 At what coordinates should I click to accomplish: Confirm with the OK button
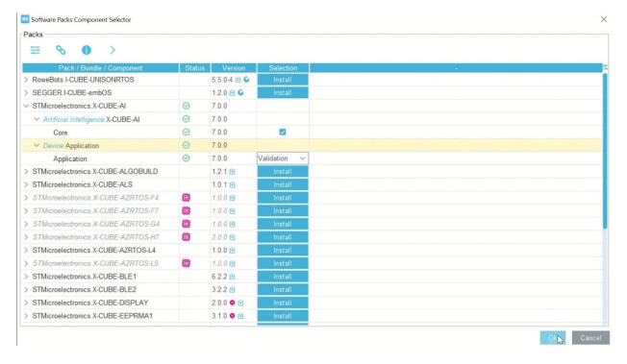click(x=553, y=338)
